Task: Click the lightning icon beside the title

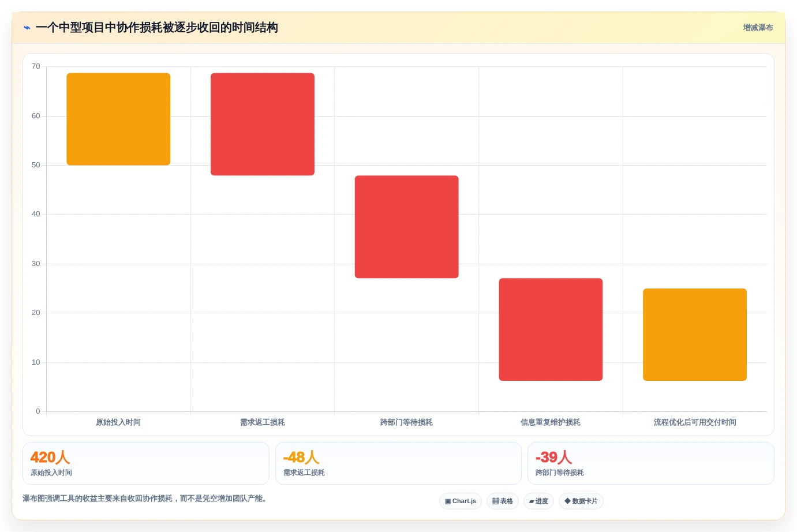Action: pyautogui.click(x=27, y=28)
